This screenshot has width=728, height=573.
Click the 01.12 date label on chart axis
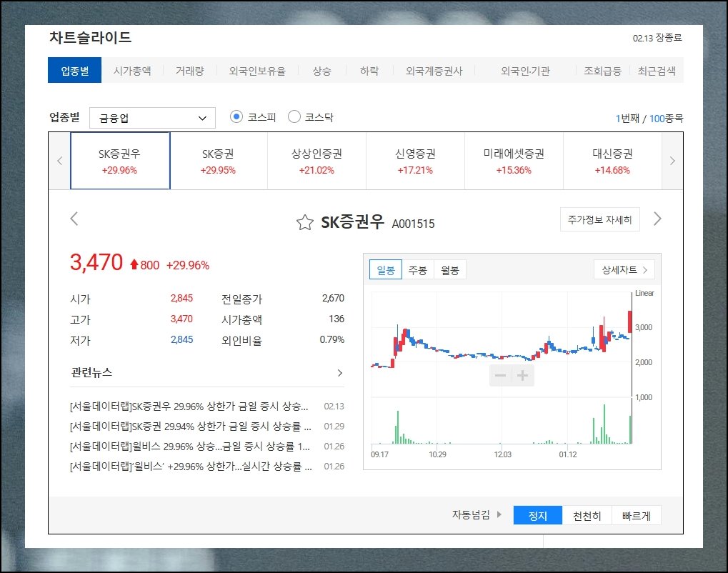click(568, 454)
